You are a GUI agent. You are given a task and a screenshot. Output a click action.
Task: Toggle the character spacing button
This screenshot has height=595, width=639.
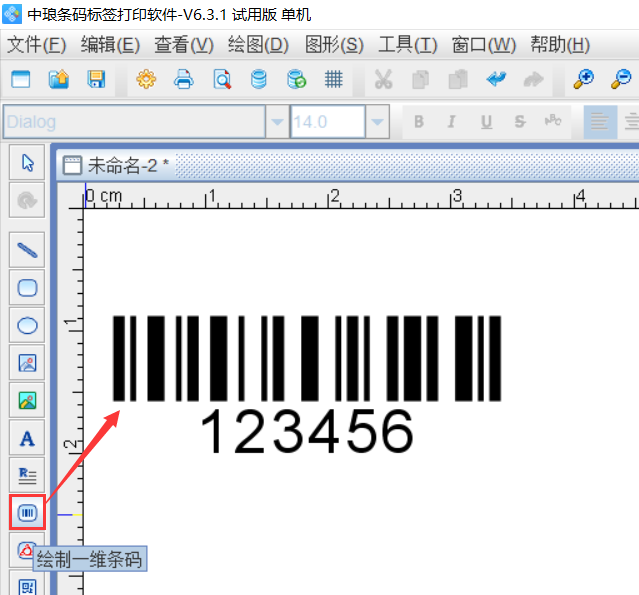(553, 121)
